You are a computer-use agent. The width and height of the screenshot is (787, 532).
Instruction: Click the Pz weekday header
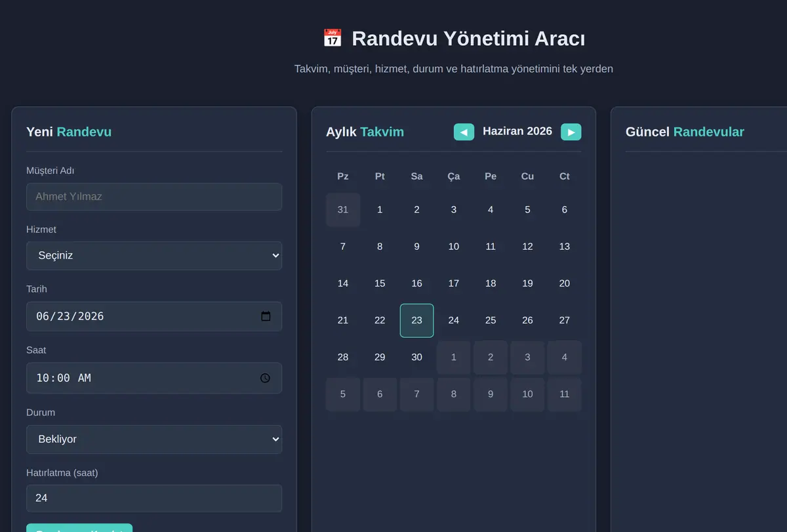343,176
